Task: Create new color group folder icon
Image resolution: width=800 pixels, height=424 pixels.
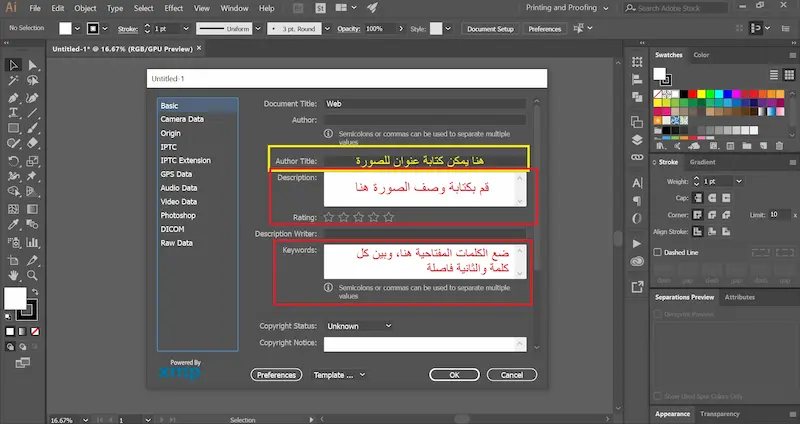Action: pyautogui.click(x=746, y=146)
